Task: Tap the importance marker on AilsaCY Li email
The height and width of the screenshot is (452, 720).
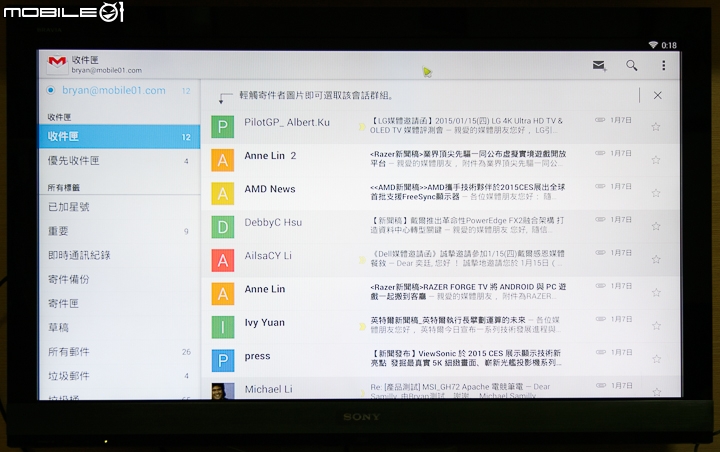Action: pos(362,260)
